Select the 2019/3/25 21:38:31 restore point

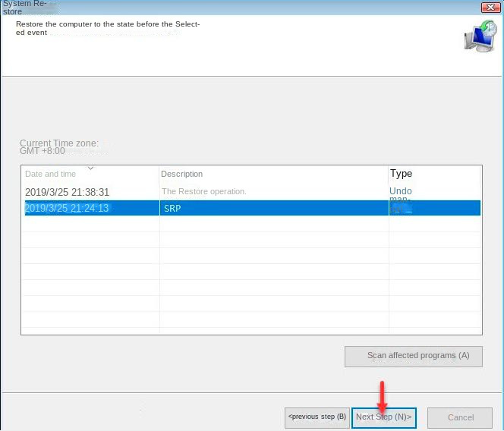68,192
